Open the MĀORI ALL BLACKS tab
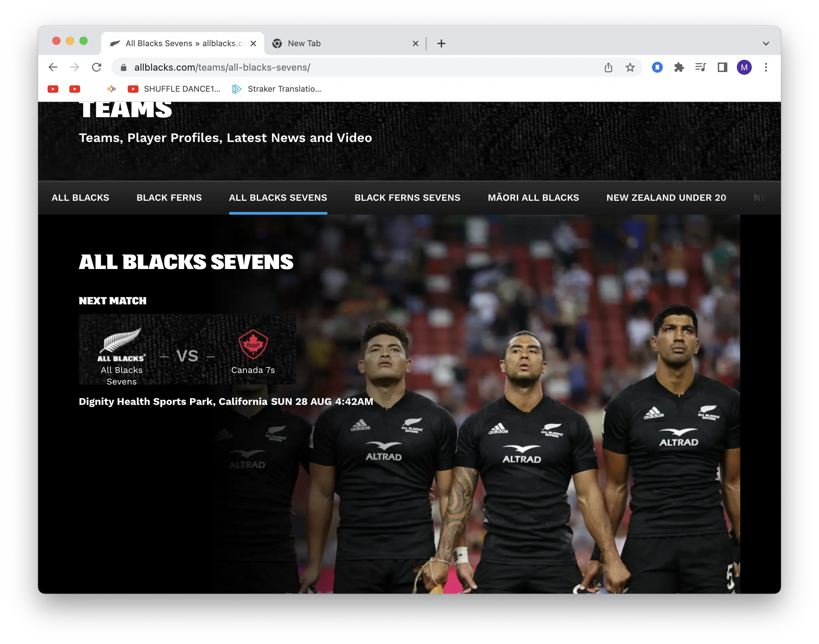The height and width of the screenshot is (644, 819). (x=533, y=198)
